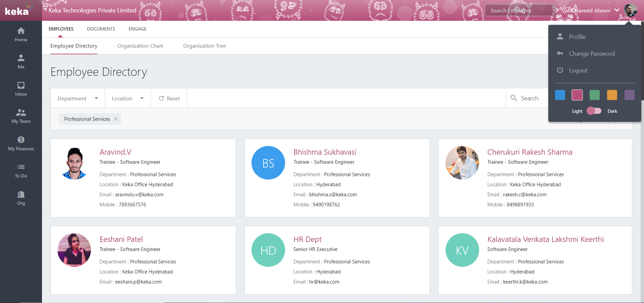Pick the orange theme color swatch
The height and width of the screenshot is (303, 644).
point(612,95)
